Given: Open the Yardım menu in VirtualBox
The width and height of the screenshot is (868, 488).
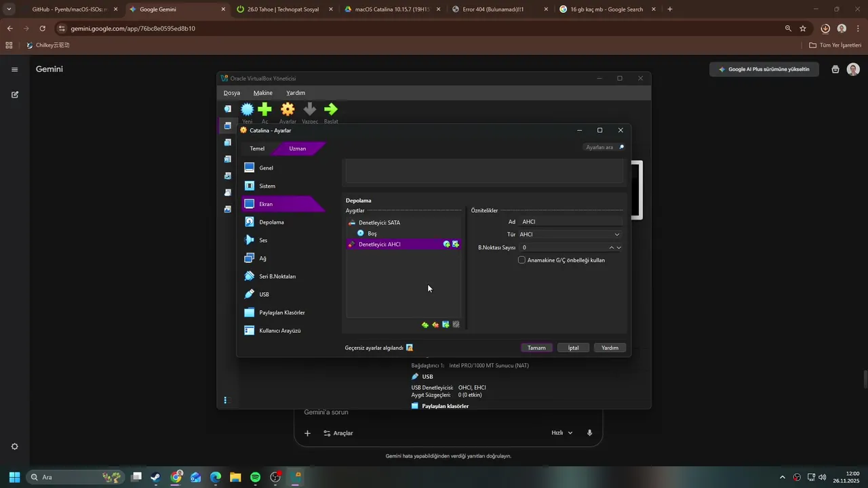Looking at the screenshot, I should 296,93.
